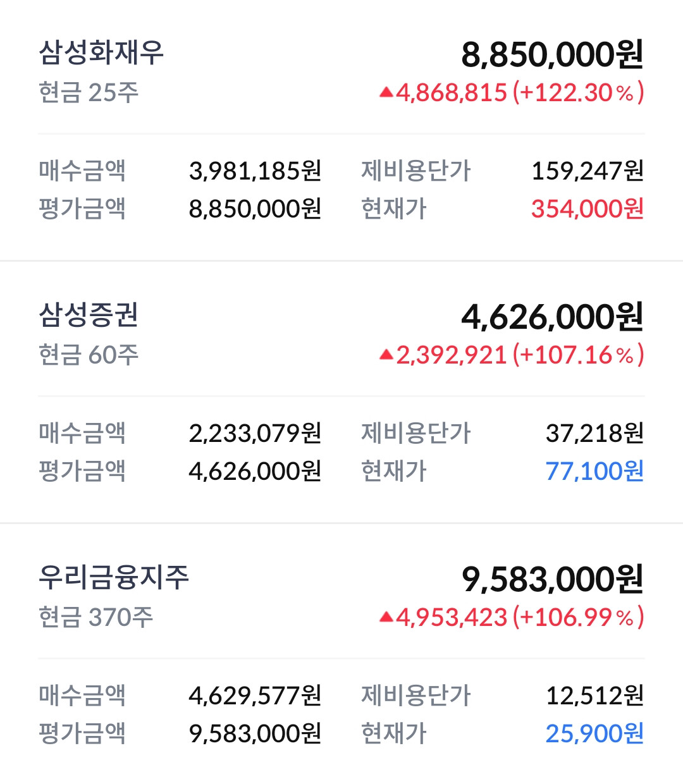Click the red up-triangle beside 2,392,921

(x=386, y=355)
